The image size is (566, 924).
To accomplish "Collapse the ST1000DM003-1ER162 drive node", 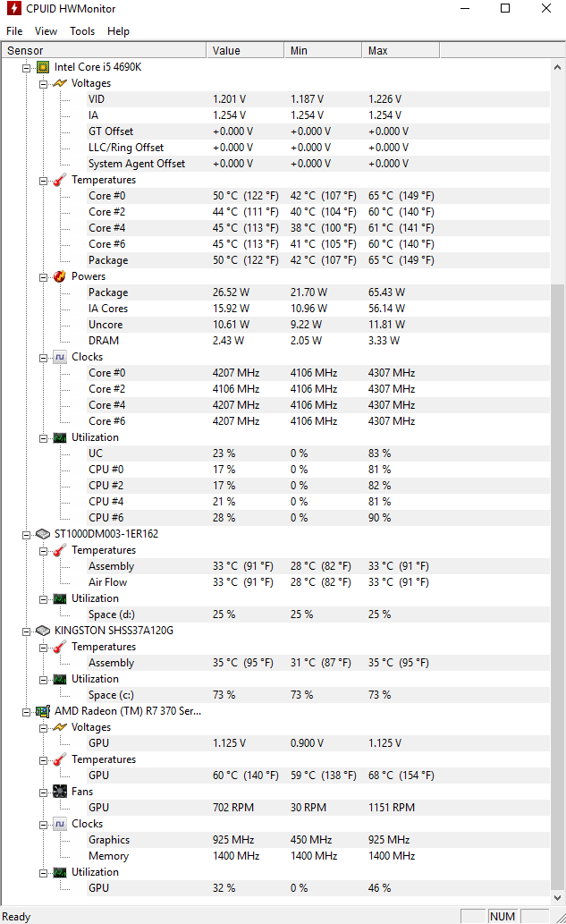I will [x=26, y=535].
